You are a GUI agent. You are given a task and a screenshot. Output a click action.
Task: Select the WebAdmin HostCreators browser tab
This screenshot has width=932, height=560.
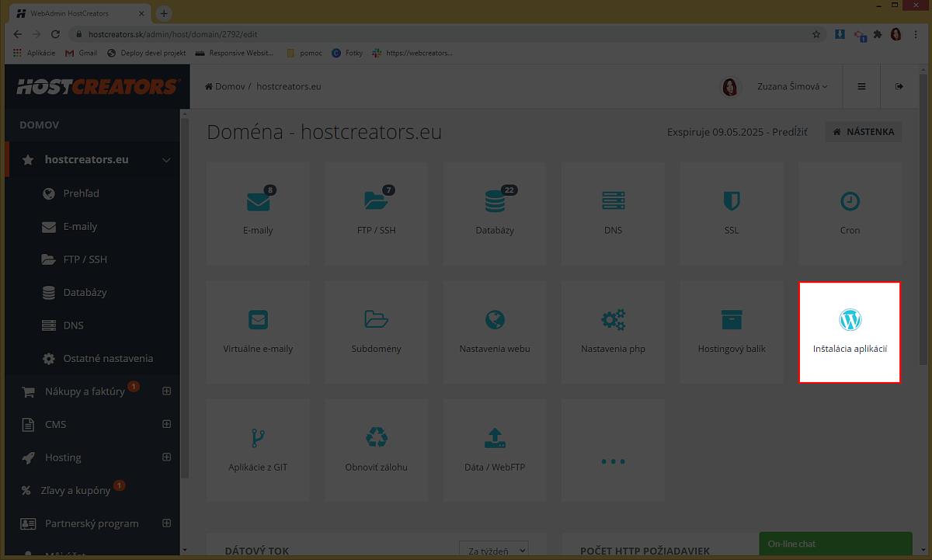80,14
